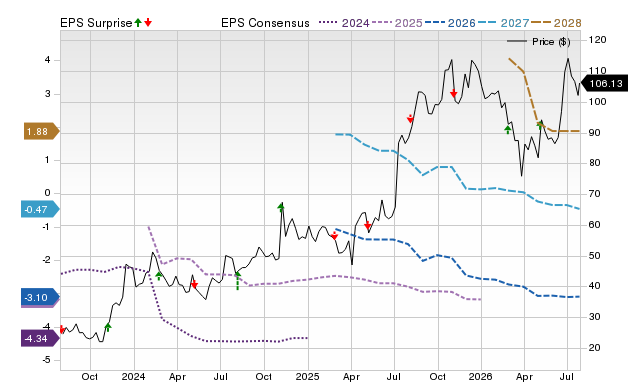Click the 80 label on the price axis
Image resolution: width=640 pixels, height=382 pixels.
pyautogui.click(x=594, y=163)
